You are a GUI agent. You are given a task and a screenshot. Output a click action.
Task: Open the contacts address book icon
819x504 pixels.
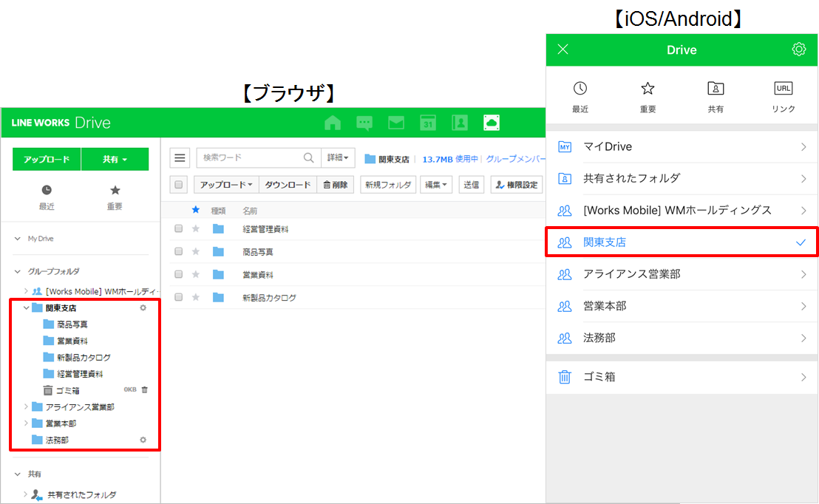460,123
